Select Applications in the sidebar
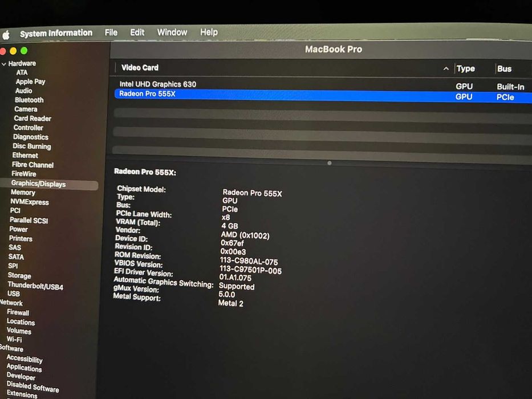Image resolution: width=532 pixels, height=399 pixels. pos(24,368)
